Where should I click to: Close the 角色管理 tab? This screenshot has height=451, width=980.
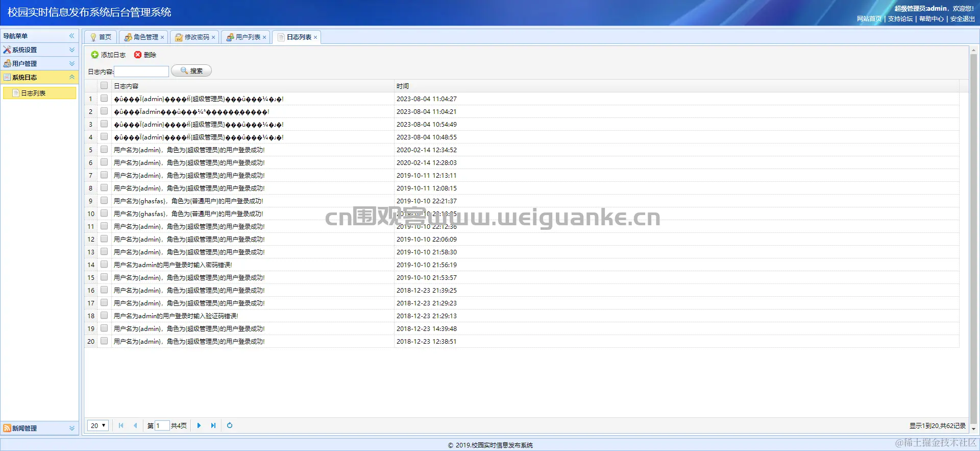[x=162, y=37]
